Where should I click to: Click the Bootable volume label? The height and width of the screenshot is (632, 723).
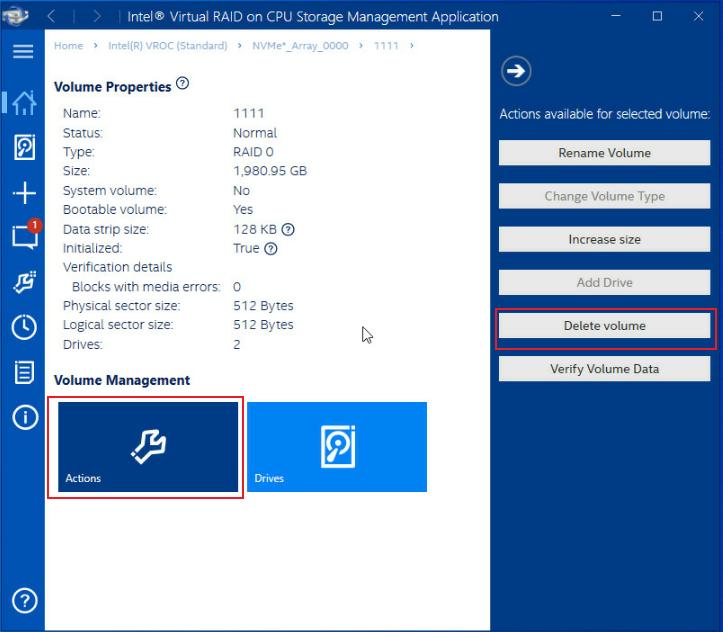pyautogui.click(x=115, y=209)
